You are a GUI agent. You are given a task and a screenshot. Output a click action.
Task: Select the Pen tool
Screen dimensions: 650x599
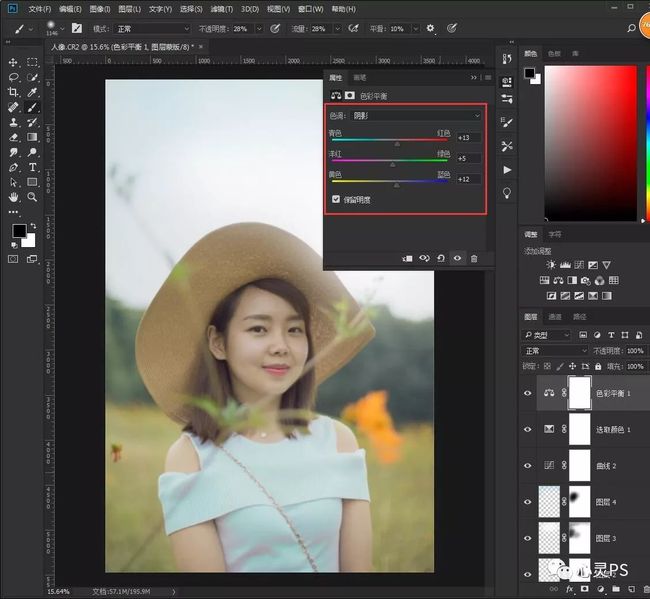[x=13, y=167]
